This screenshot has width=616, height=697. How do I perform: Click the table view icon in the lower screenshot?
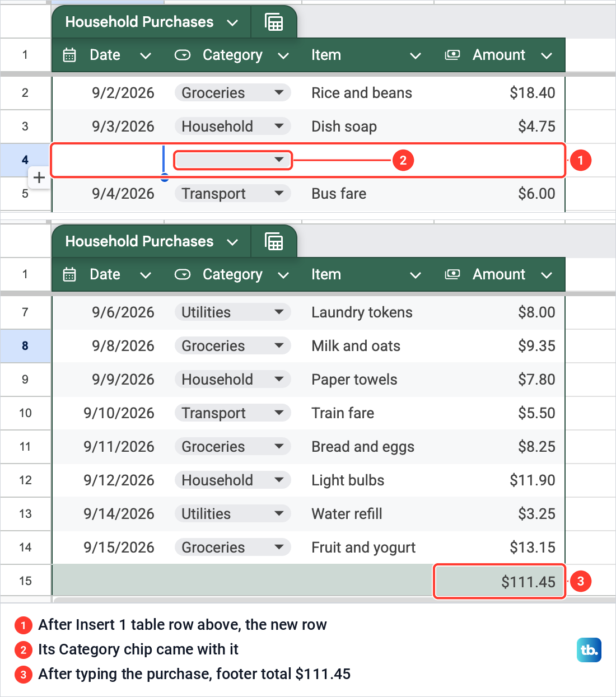tap(274, 242)
